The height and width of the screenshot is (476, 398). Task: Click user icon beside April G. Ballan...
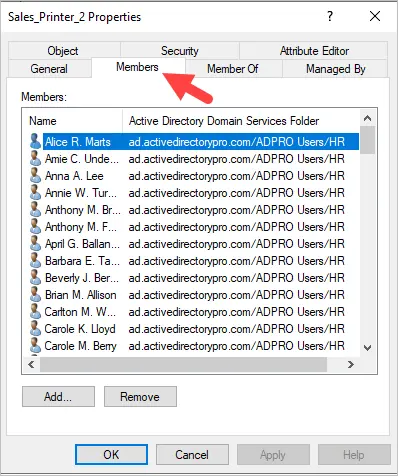click(35, 243)
